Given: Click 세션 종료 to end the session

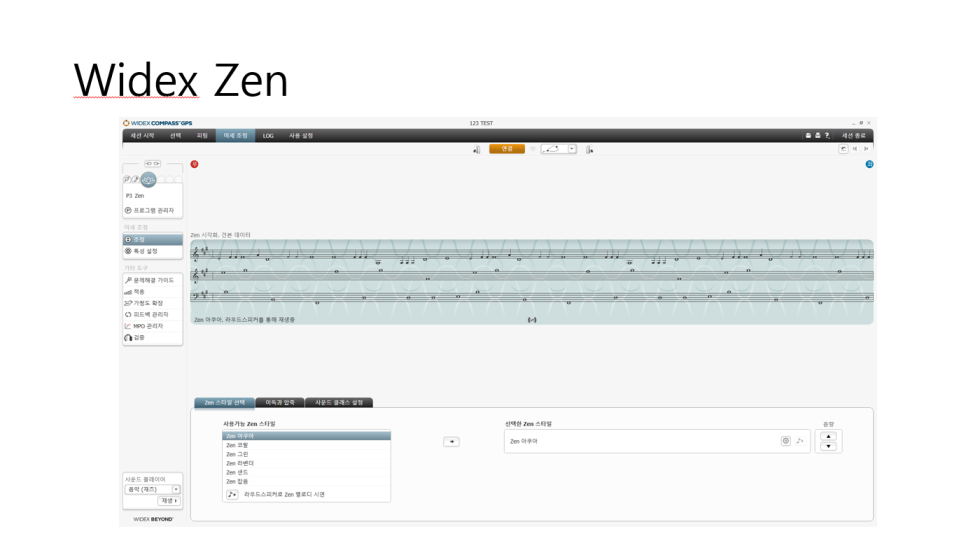Looking at the screenshot, I should click(853, 136).
